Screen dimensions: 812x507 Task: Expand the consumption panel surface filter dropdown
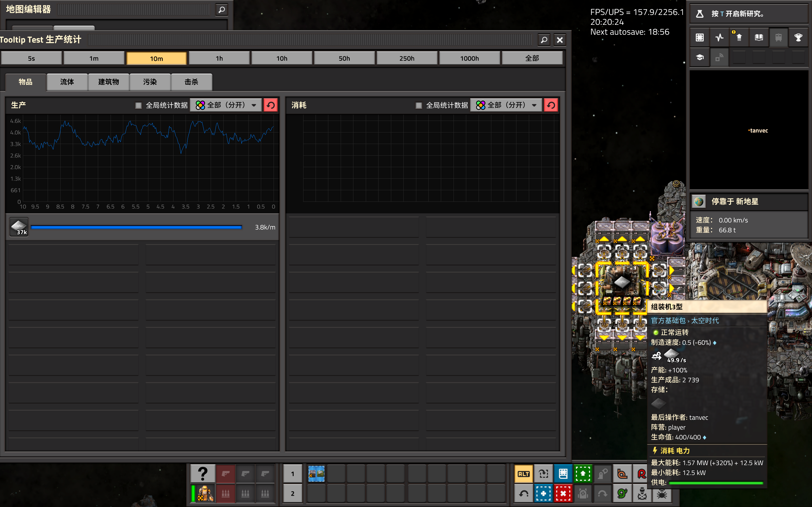(506, 105)
